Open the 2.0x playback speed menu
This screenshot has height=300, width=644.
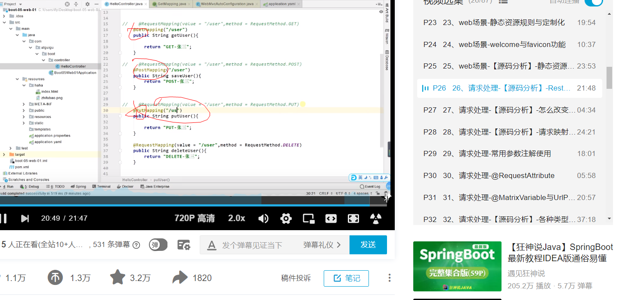point(237,218)
